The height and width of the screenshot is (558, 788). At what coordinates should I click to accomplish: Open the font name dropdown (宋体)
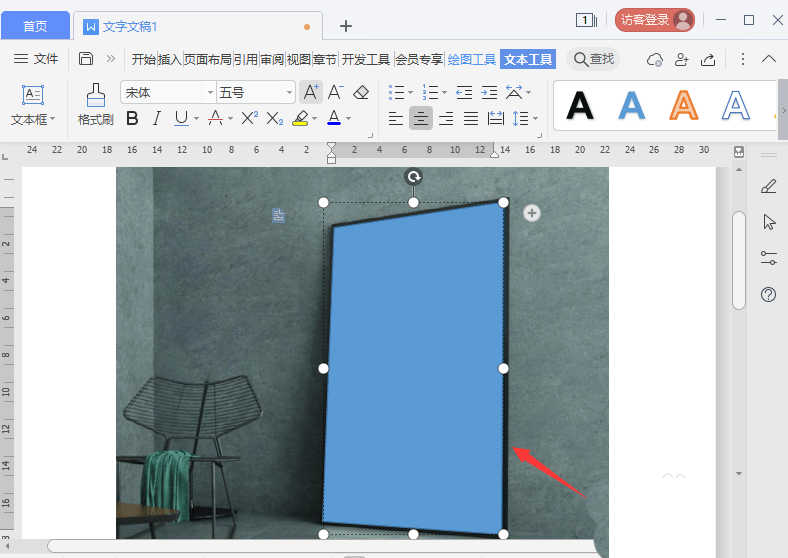click(x=167, y=93)
